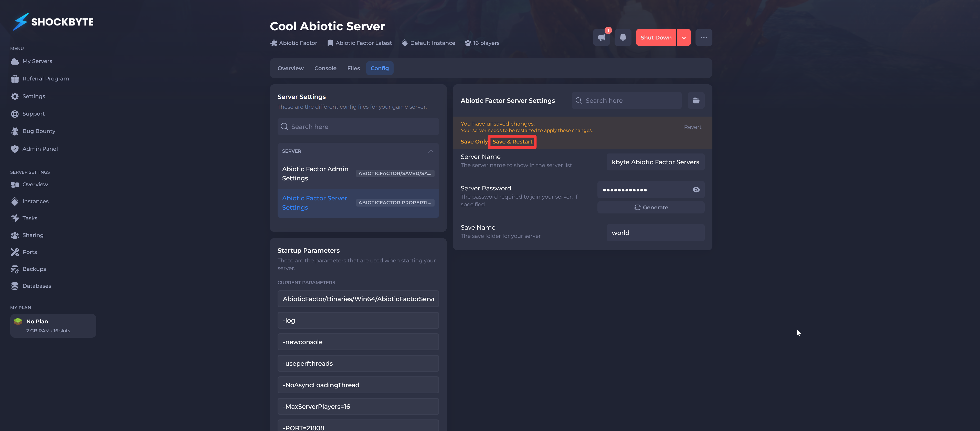Open the Backups page
980x431 pixels.
[x=34, y=269]
